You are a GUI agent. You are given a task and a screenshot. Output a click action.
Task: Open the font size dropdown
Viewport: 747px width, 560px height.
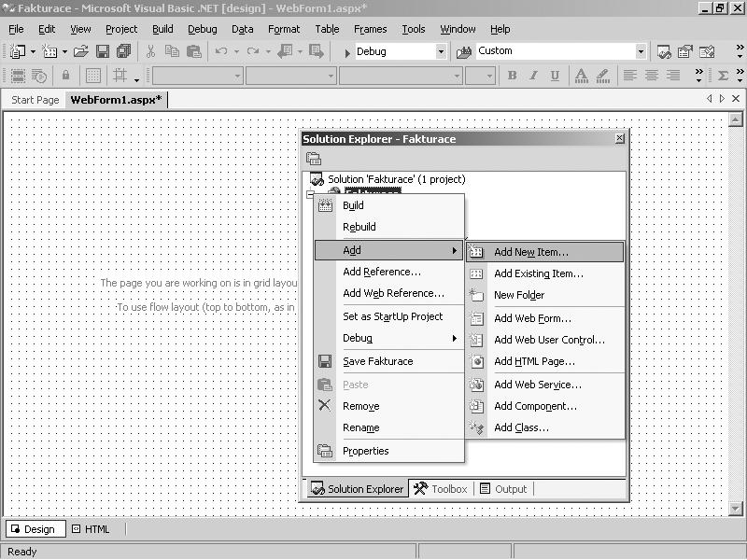point(489,76)
